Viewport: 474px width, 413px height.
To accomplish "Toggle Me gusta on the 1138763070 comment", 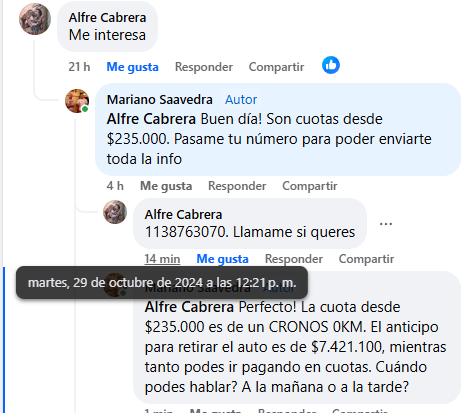I will (222, 259).
